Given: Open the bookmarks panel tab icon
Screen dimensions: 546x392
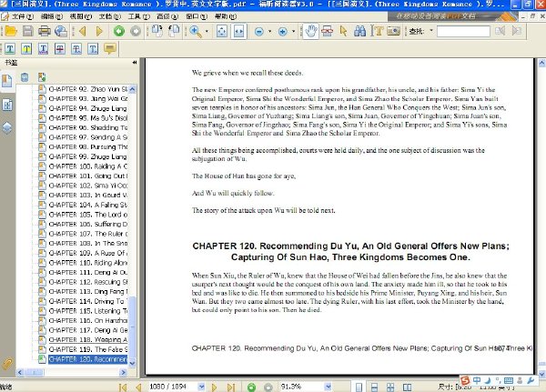Looking at the screenshot, I should 7,81.
